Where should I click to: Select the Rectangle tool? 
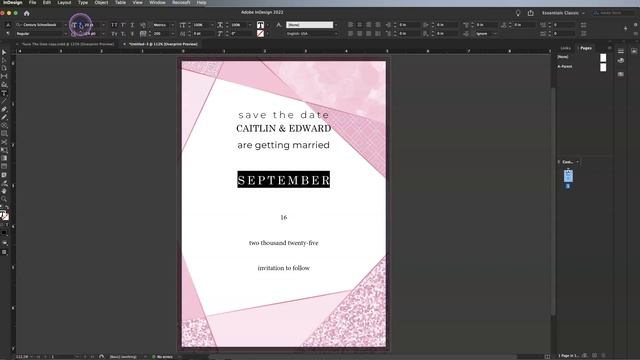tap(4, 134)
